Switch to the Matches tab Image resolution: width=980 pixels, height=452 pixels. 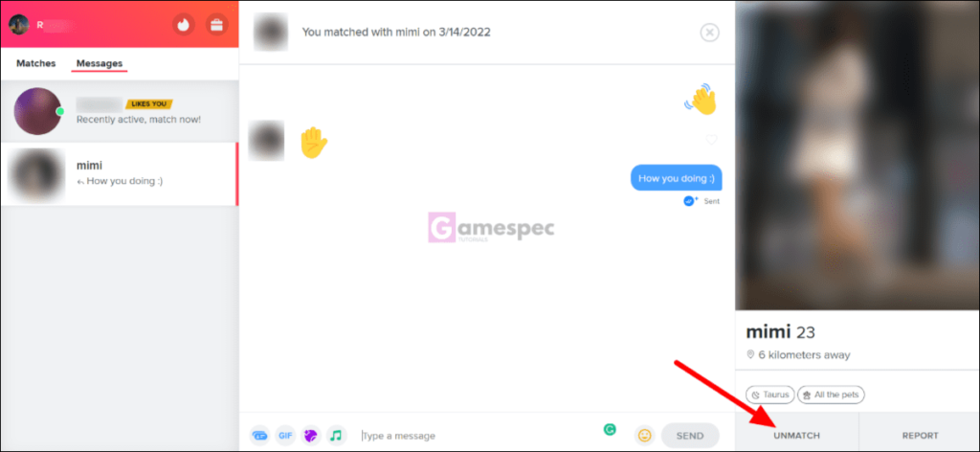click(x=35, y=63)
